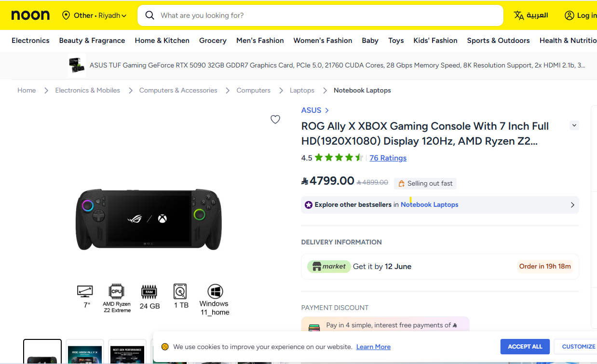Click the AMD Ryzen Z2 Extreme CPU icon
The image size is (597, 364).
coord(117,292)
